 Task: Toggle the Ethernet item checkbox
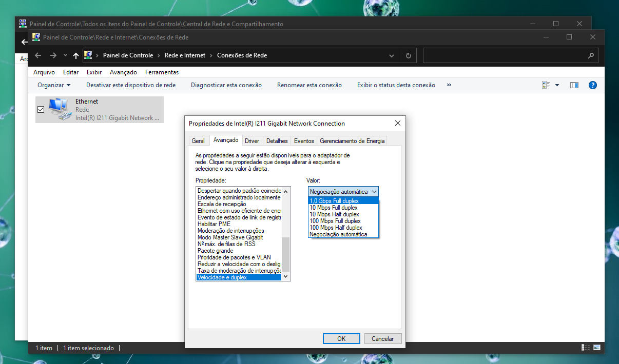coord(41,109)
